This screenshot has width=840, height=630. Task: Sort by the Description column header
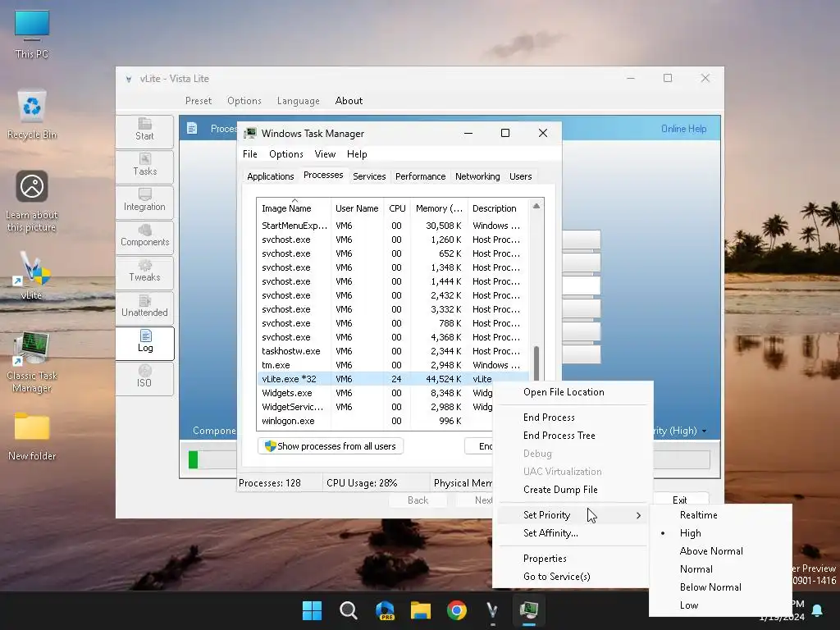(498, 208)
